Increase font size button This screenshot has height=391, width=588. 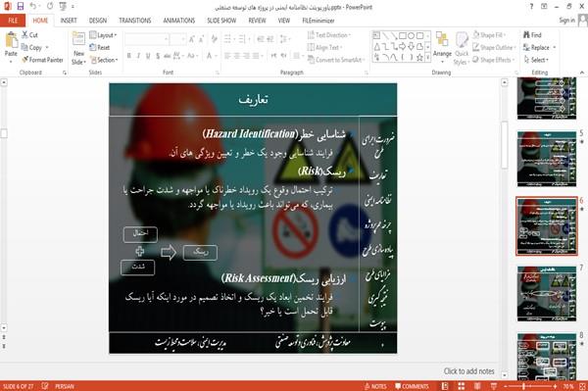pyautogui.click(x=192, y=38)
